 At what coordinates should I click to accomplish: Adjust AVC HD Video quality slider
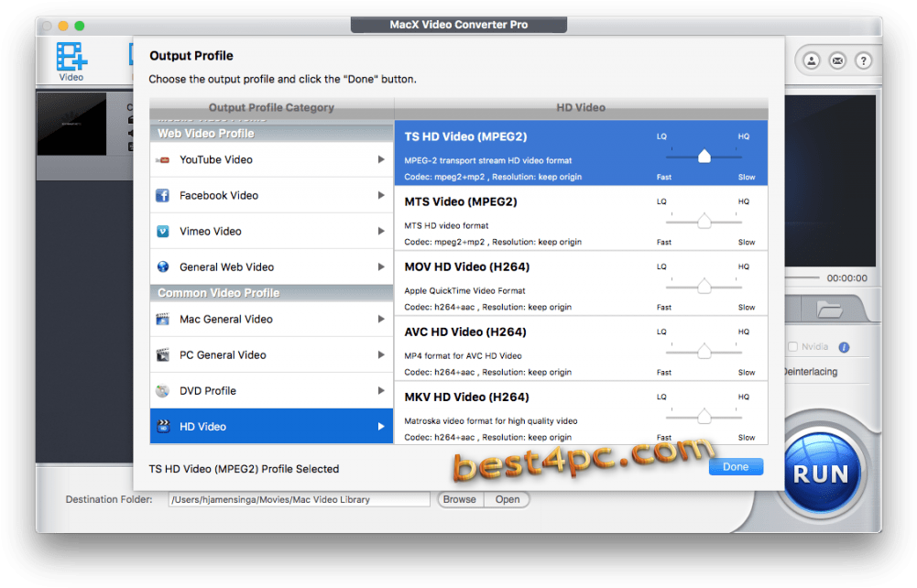(x=704, y=352)
